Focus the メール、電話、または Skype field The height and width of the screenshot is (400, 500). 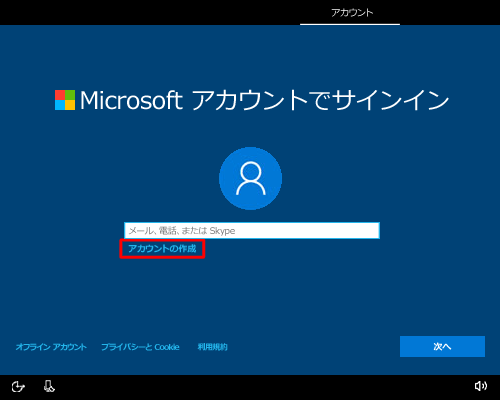click(252, 230)
